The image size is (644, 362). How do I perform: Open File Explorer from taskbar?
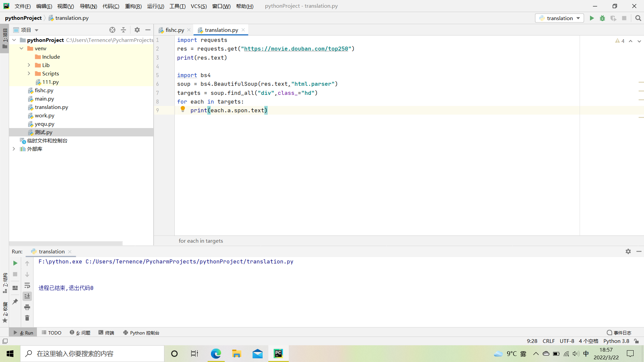pos(236,354)
